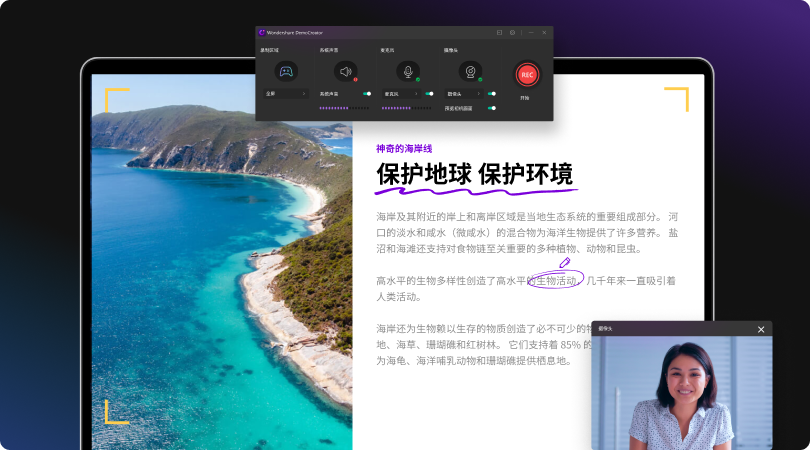This screenshot has height=450, width=810.
Task: Close the webcam preview window
Action: (761, 329)
